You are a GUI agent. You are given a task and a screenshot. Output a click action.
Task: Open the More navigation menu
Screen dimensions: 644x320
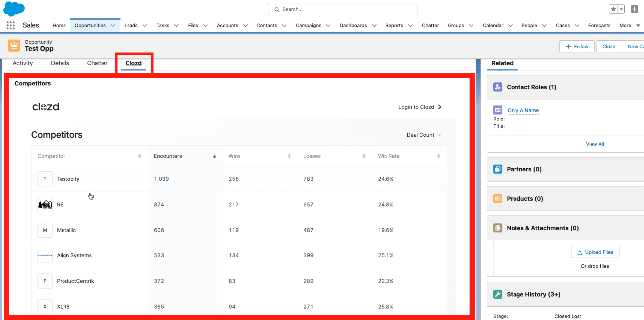(630, 25)
